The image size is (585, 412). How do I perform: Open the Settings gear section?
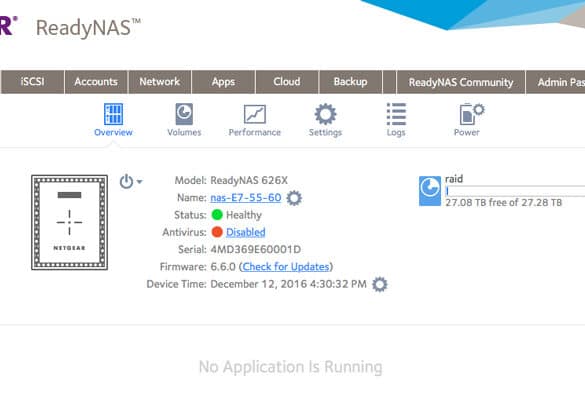click(x=325, y=119)
